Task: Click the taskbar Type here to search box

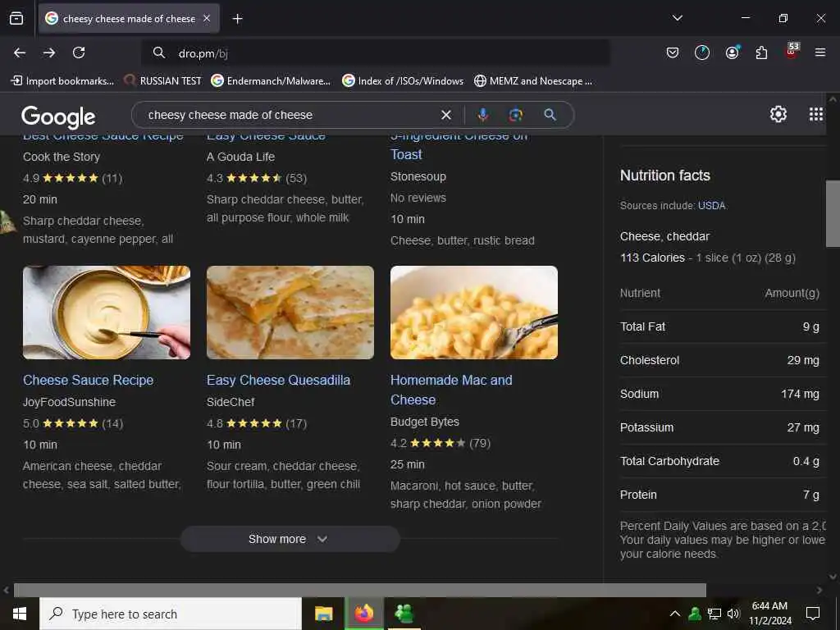Action: (x=171, y=614)
